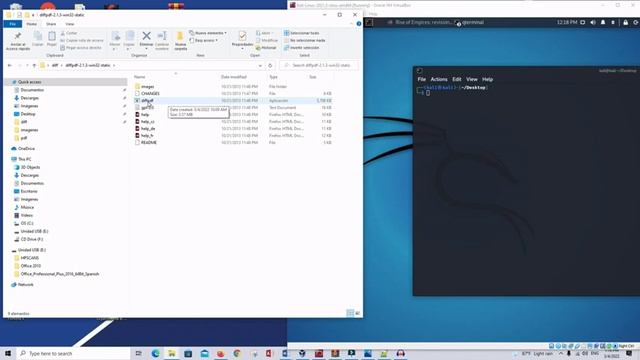Click Copiar ruta de acceso
Screen dimensions: 640x360
82,40
